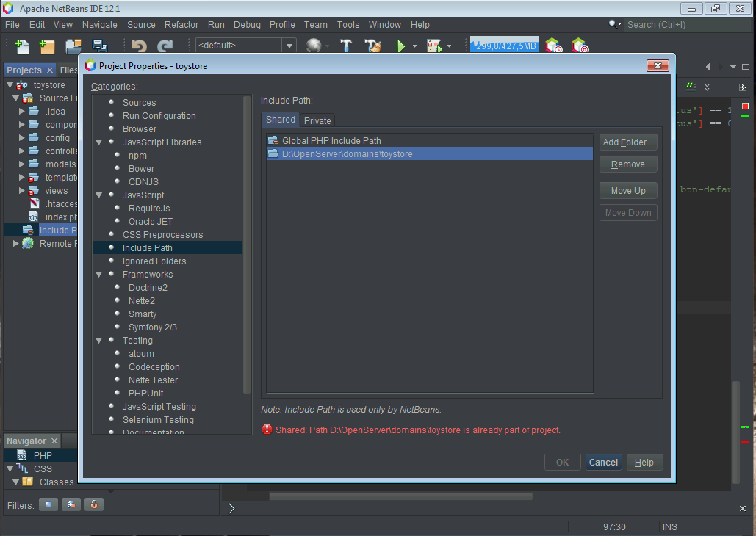Click the Debug Project toolbar icon
This screenshot has width=756, height=536.
[x=434, y=46]
